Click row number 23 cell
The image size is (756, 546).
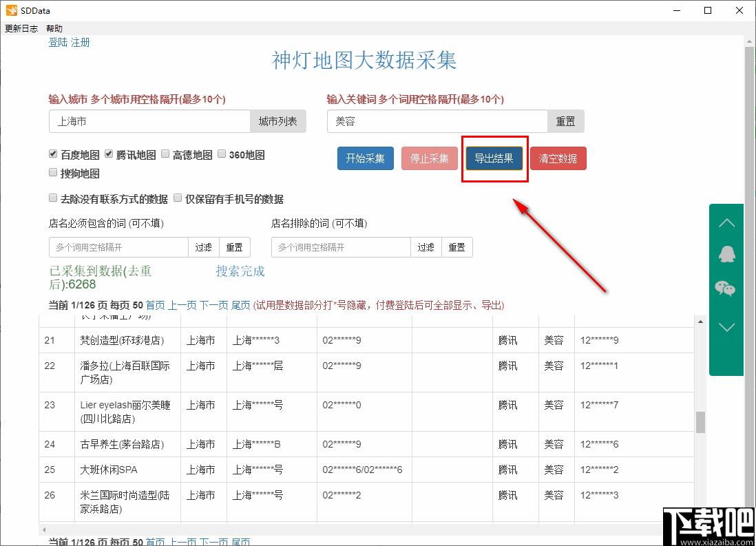click(x=56, y=412)
